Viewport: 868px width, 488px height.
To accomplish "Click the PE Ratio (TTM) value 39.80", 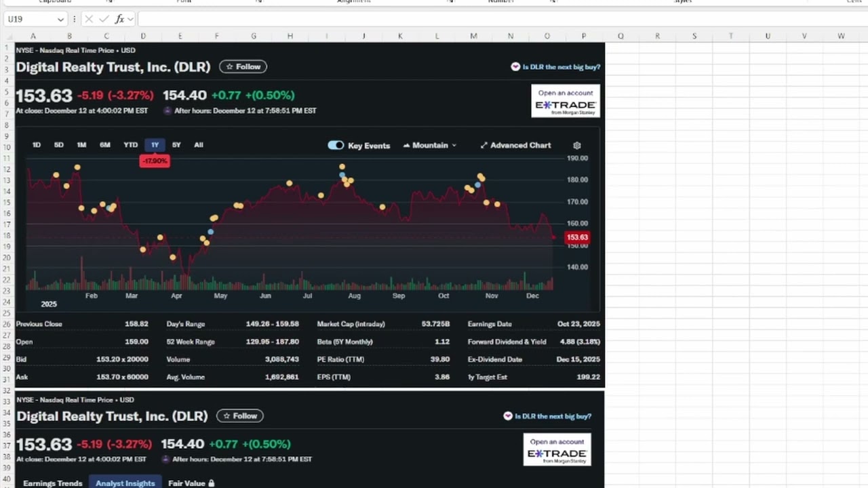I will tap(440, 359).
